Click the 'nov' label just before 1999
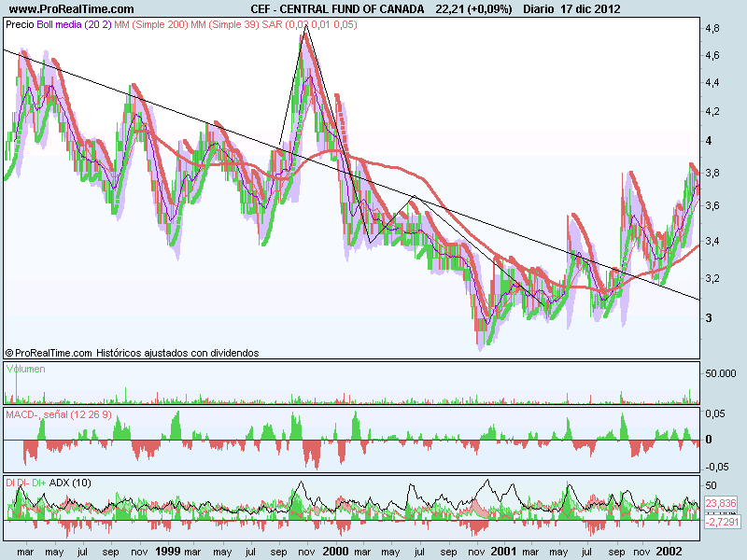The height and width of the screenshot is (560, 747). [x=139, y=552]
